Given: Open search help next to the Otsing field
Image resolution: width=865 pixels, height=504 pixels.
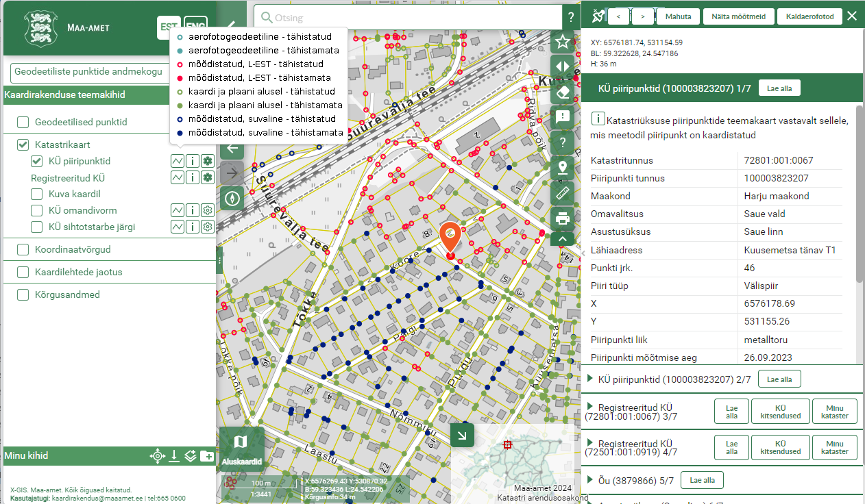Looking at the screenshot, I should click(x=570, y=17).
